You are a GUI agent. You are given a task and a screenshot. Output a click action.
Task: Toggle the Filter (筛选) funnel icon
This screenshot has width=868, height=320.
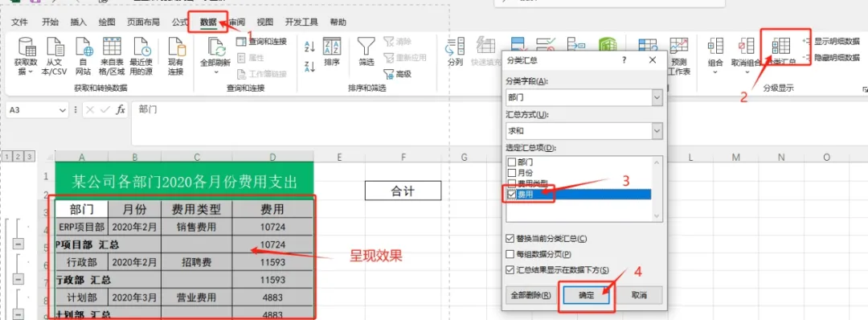click(366, 46)
